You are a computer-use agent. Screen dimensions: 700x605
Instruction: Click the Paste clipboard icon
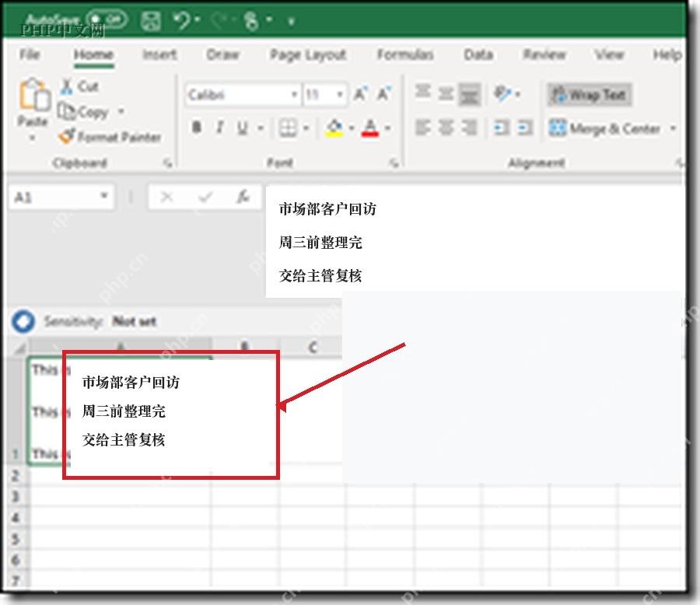(x=34, y=95)
